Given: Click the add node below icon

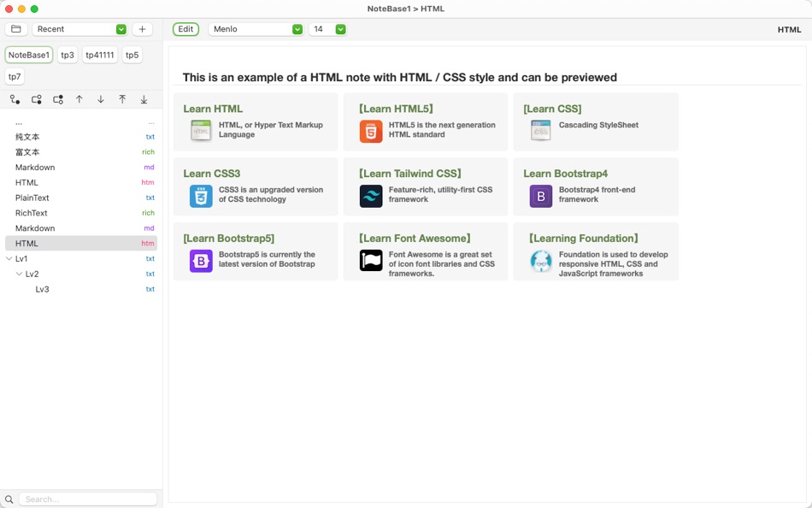Looking at the screenshot, I should point(58,99).
